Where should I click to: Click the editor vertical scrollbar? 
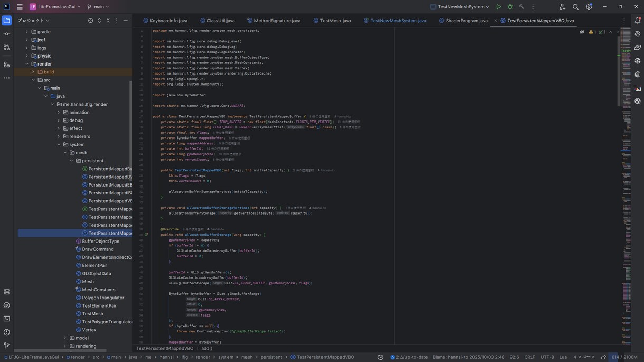619,71
